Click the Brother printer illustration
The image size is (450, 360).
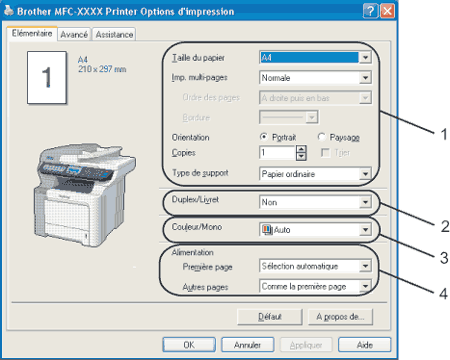point(85,195)
